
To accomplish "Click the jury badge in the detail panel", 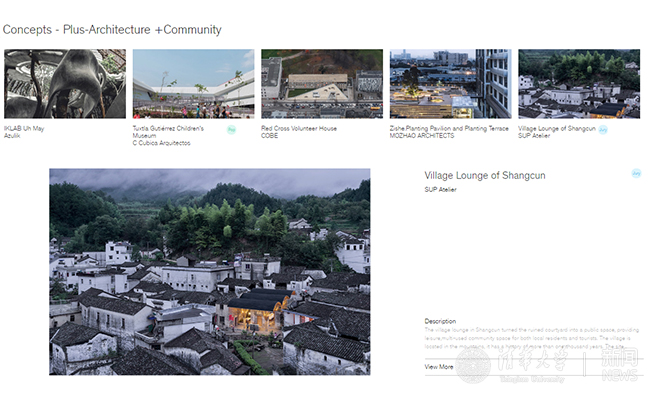I will point(636,173).
